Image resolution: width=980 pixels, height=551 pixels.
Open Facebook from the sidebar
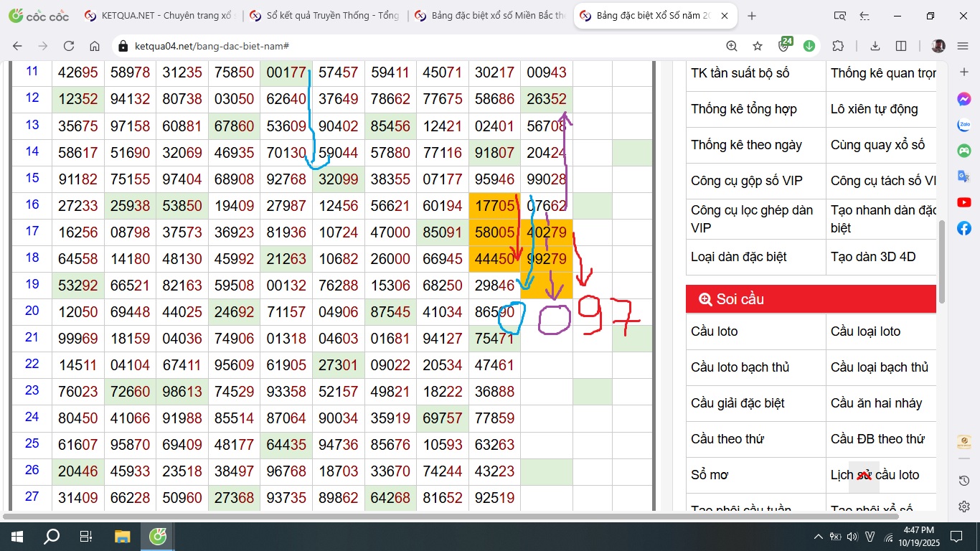[x=964, y=228]
